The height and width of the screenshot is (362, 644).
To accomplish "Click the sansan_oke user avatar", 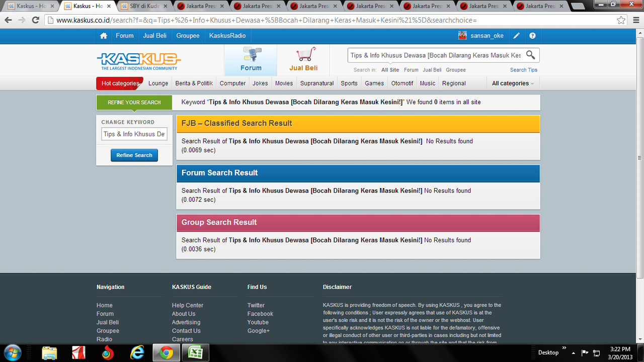I will [462, 36].
